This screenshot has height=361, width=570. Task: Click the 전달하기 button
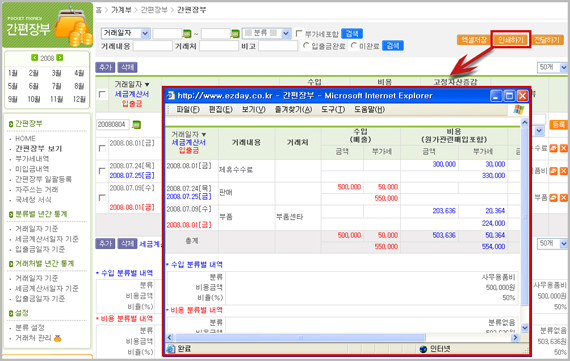pos(547,40)
